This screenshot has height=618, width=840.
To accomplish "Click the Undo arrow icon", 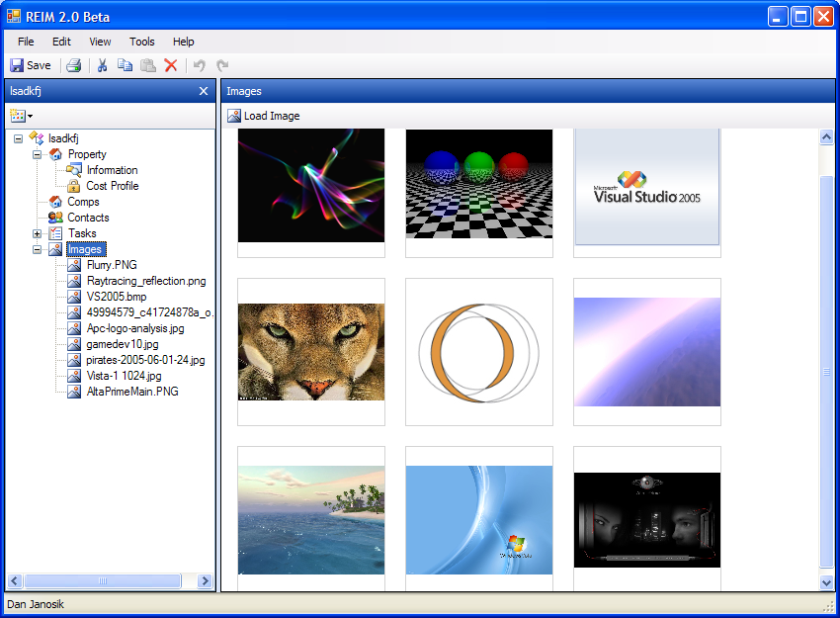I will (x=200, y=65).
